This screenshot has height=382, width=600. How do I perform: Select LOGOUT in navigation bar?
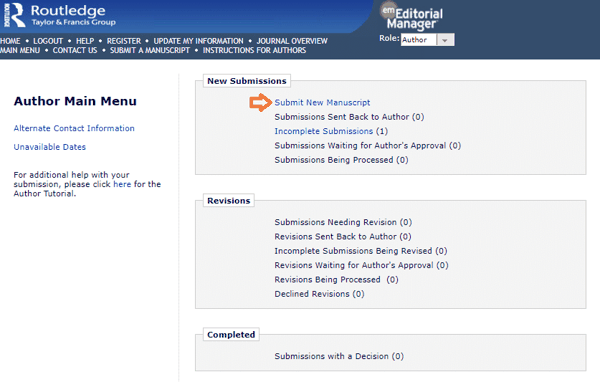pos(48,41)
